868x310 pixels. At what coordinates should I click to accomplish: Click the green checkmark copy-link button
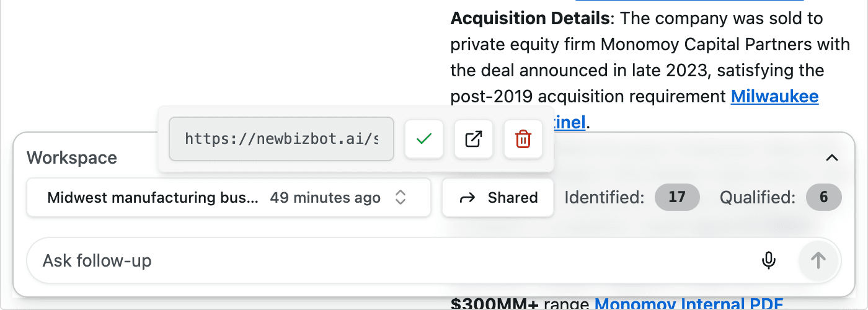424,139
